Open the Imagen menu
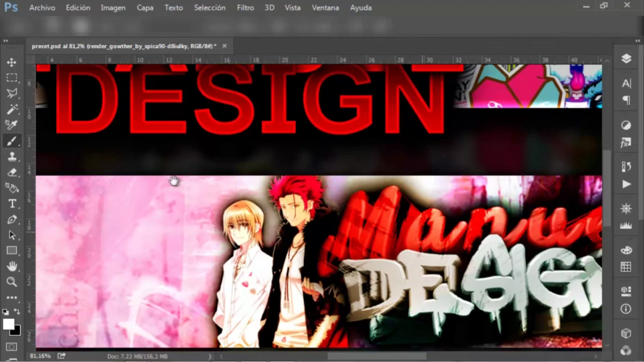The width and height of the screenshot is (644, 362). click(113, 8)
